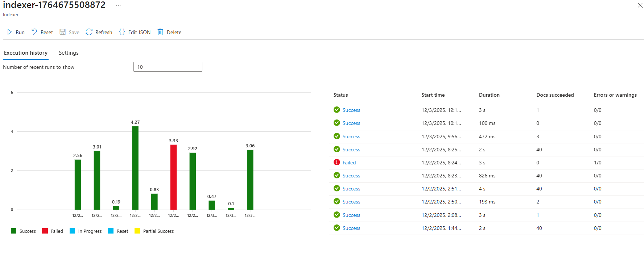Image resolution: width=644 pixels, height=273 pixels.
Task: Click the red failed bar 3.33
Action: (173, 177)
